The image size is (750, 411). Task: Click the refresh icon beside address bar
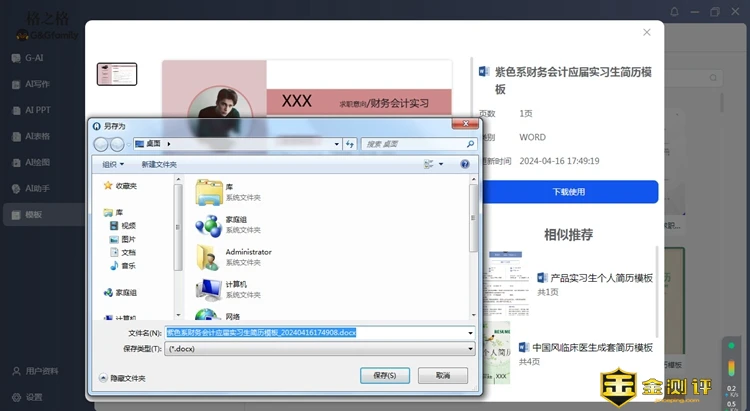click(x=349, y=144)
